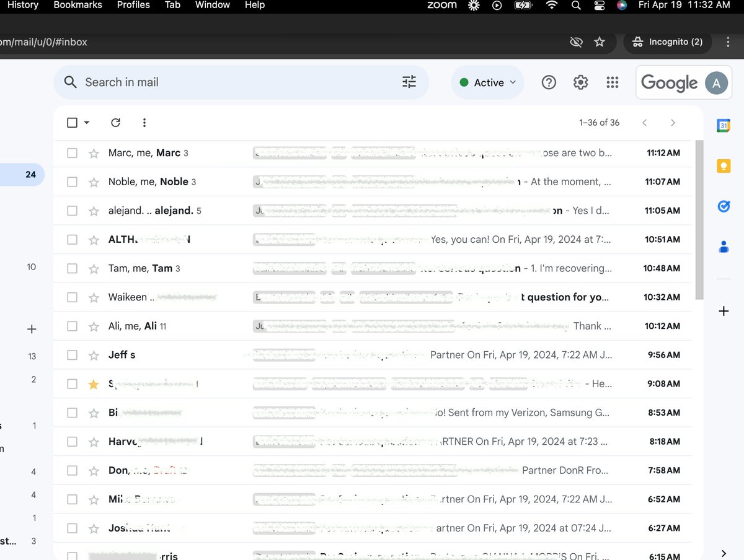Star the email from Jeff s
Image resolution: width=744 pixels, height=560 pixels.
(94, 355)
